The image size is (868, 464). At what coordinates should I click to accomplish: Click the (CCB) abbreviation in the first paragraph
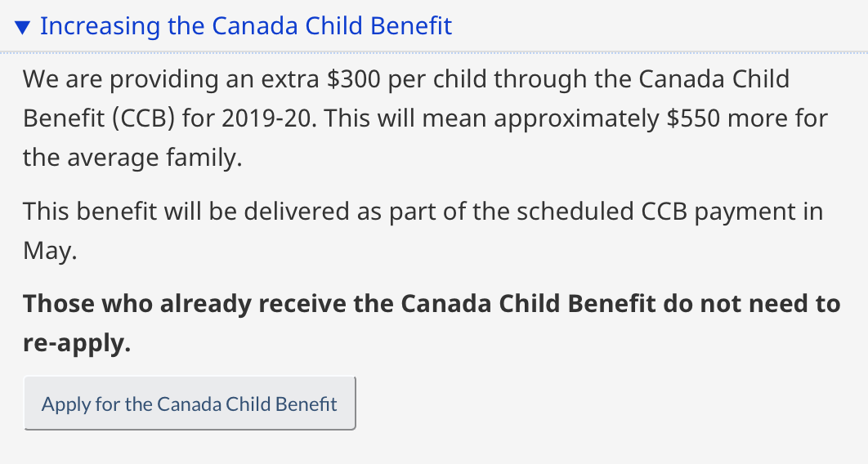pyautogui.click(x=144, y=118)
